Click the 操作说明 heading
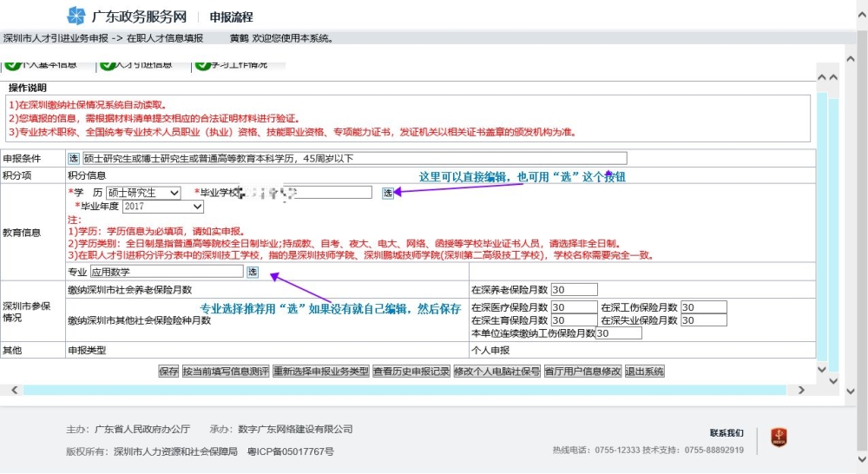 pos(28,88)
